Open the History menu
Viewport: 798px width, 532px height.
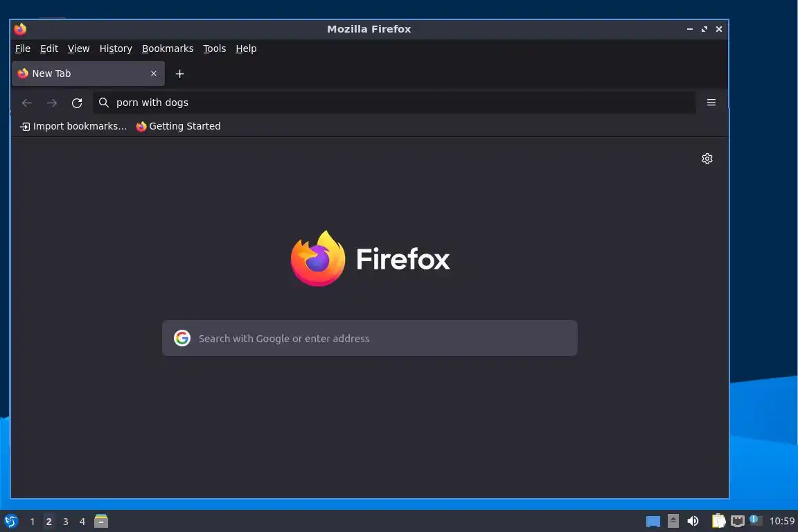pos(116,48)
